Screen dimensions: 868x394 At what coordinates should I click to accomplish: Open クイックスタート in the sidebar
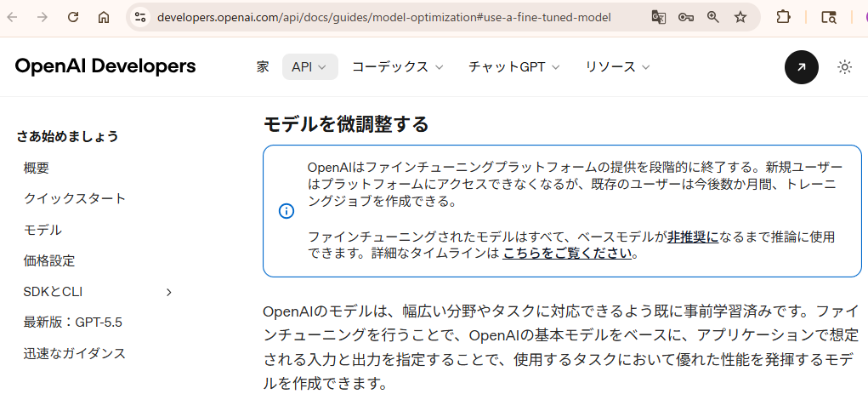pos(75,198)
